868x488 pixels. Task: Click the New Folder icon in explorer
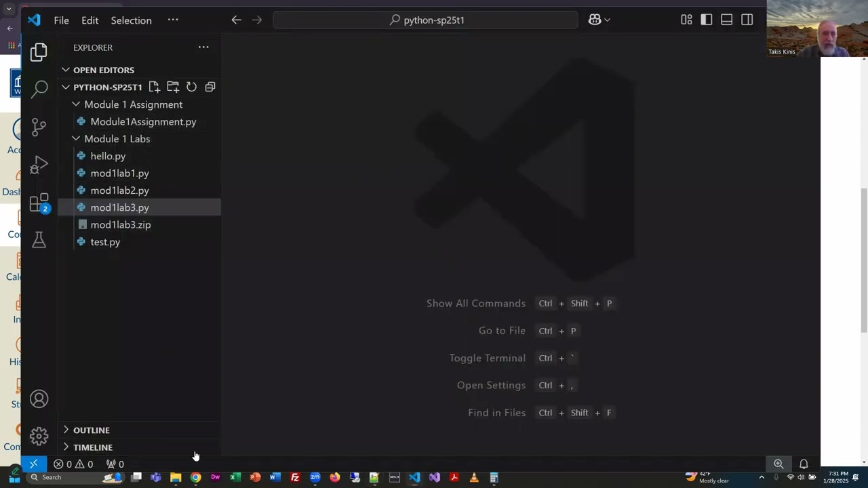pos(173,87)
